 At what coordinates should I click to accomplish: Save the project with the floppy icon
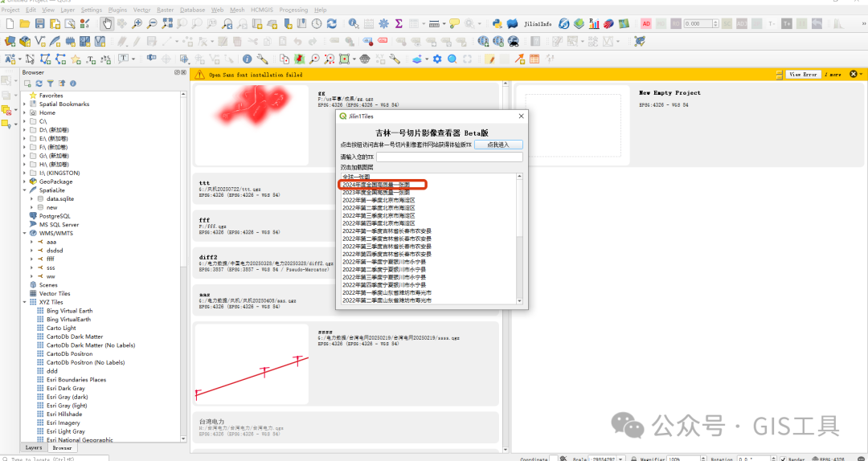coord(40,24)
